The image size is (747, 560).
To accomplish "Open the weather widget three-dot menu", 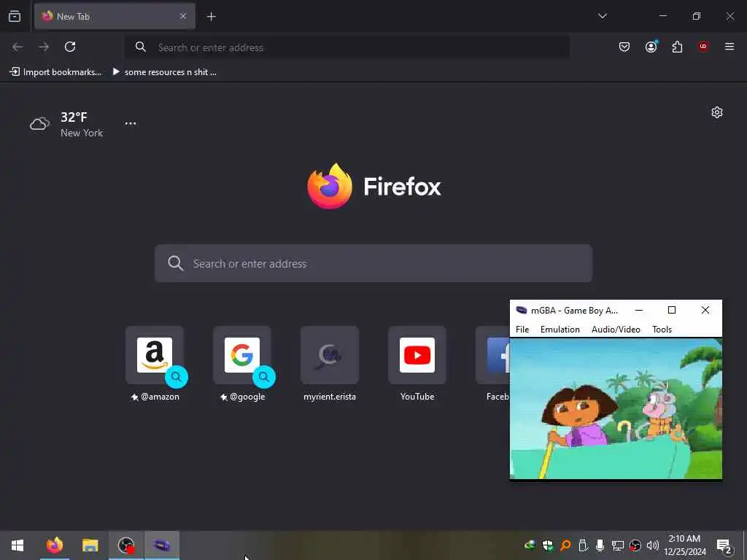I will click(x=131, y=123).
